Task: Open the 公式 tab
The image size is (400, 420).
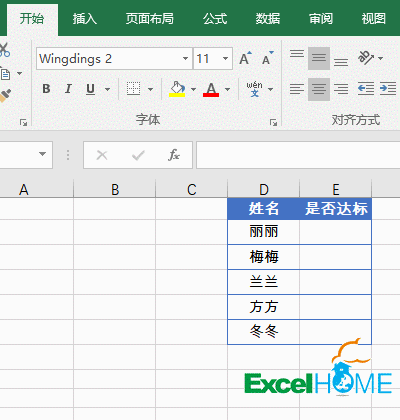Action: pos(215,18)
